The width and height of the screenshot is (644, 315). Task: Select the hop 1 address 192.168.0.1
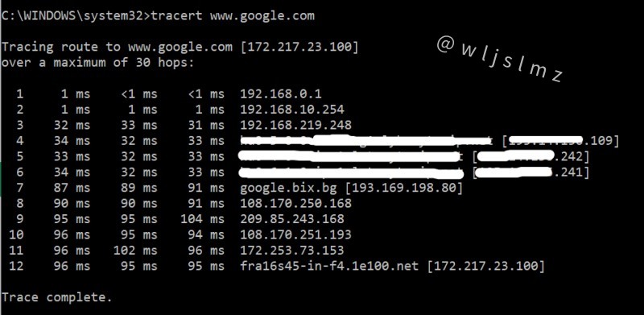281,94
